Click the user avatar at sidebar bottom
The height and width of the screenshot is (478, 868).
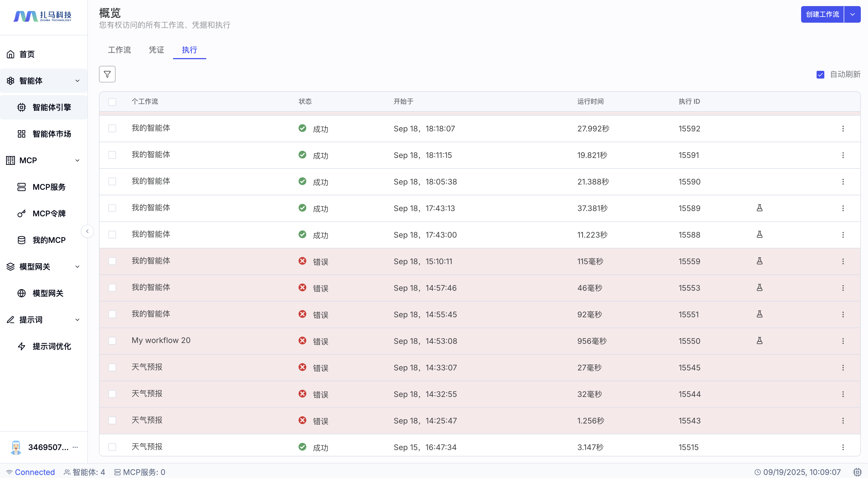click(16, 447)
